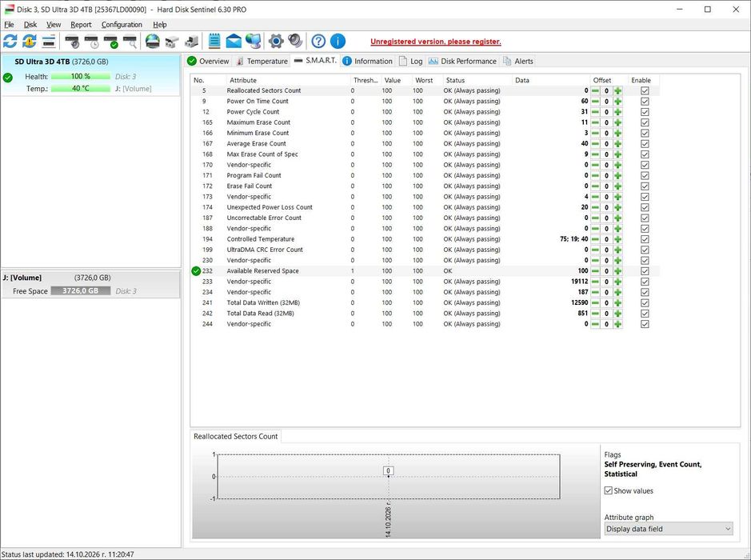Open settings with the gear toolbar icon

click(276, 41)
